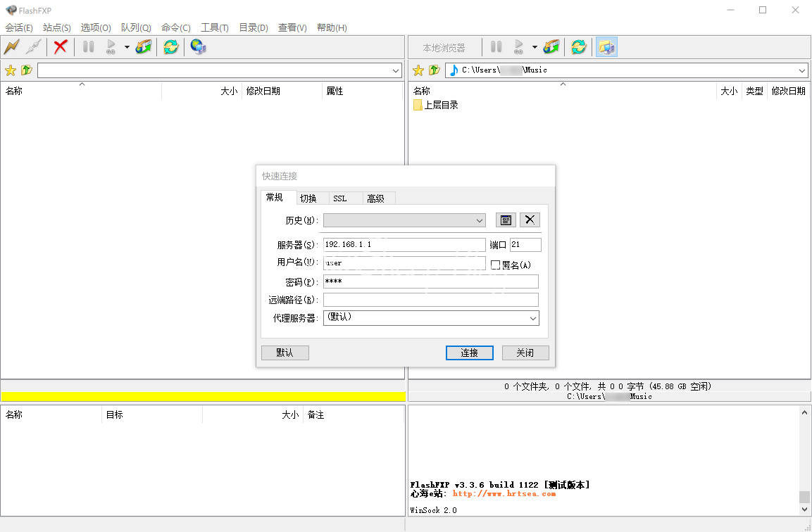Screen dimensions: 812x532
Task: Switch to the 切换 tab
Action: [x=312, y=198]
